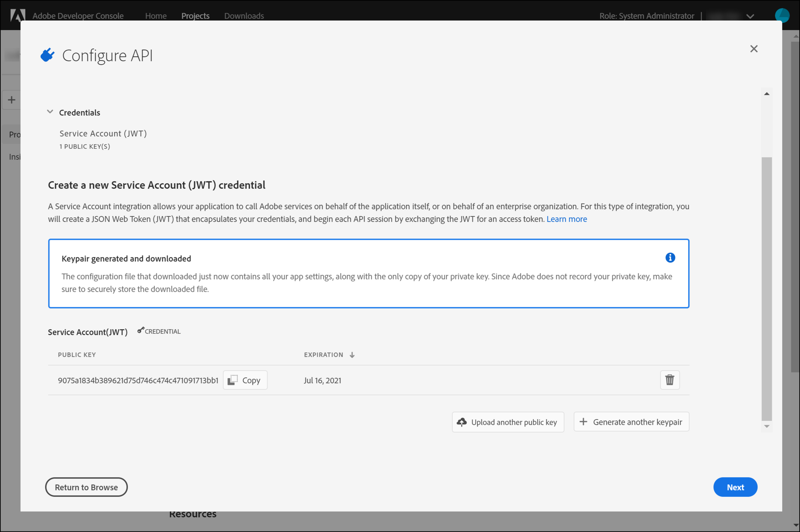Screen dimensions: 800x532
Task: Copy the public key value
Action: click(x=245, y=380)
